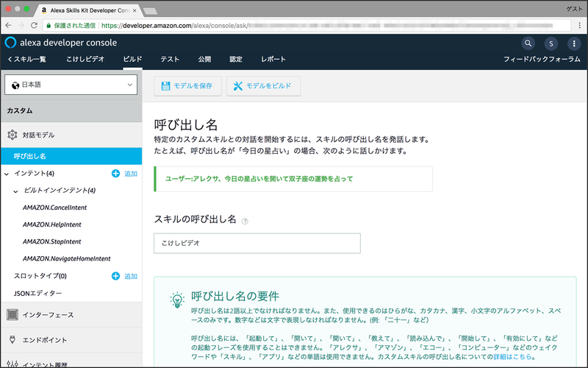
Task: Switch to the テスト tab
Action: (170, 59)
